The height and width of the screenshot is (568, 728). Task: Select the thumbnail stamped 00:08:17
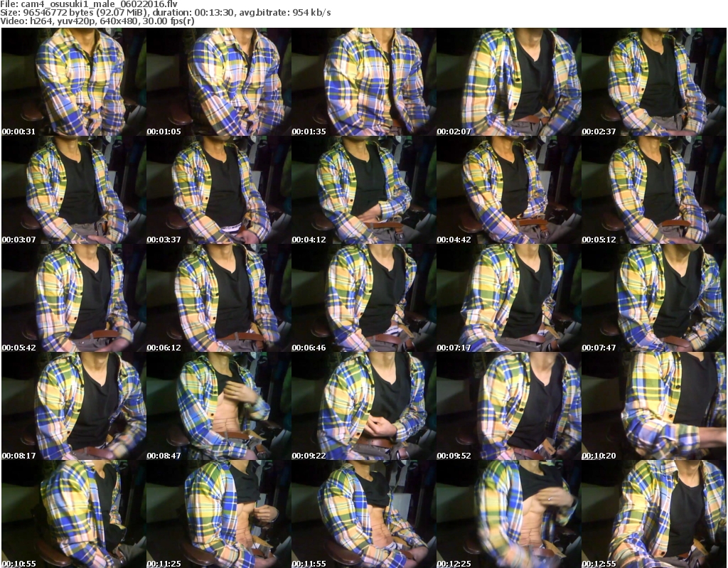click(x=74, y=407)
